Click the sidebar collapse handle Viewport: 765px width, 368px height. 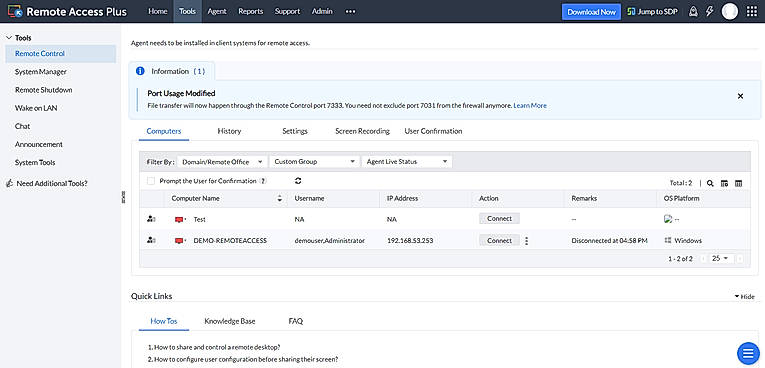coord(123,197)
